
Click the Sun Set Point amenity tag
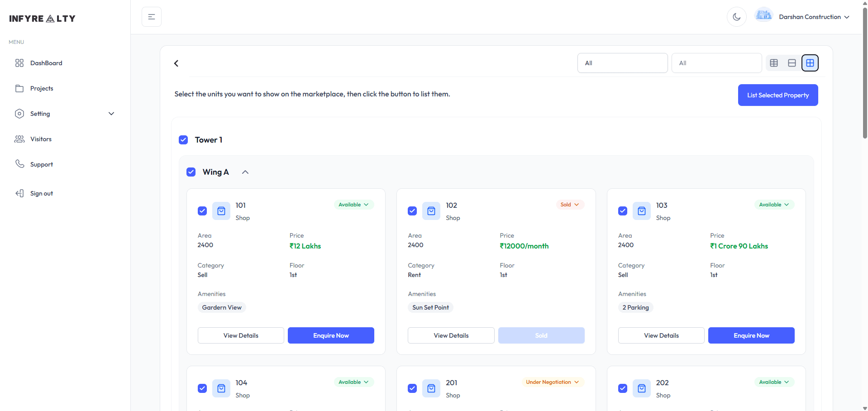coord(431,307)
